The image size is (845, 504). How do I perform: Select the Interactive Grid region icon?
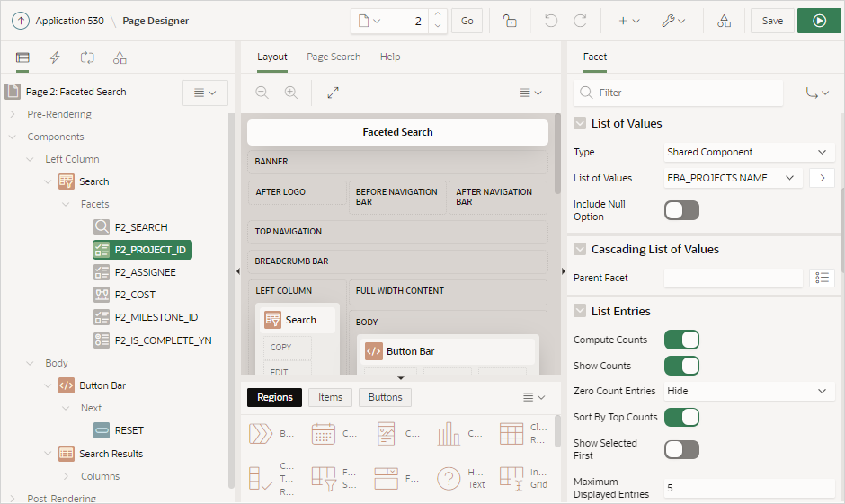click(511, 478)
